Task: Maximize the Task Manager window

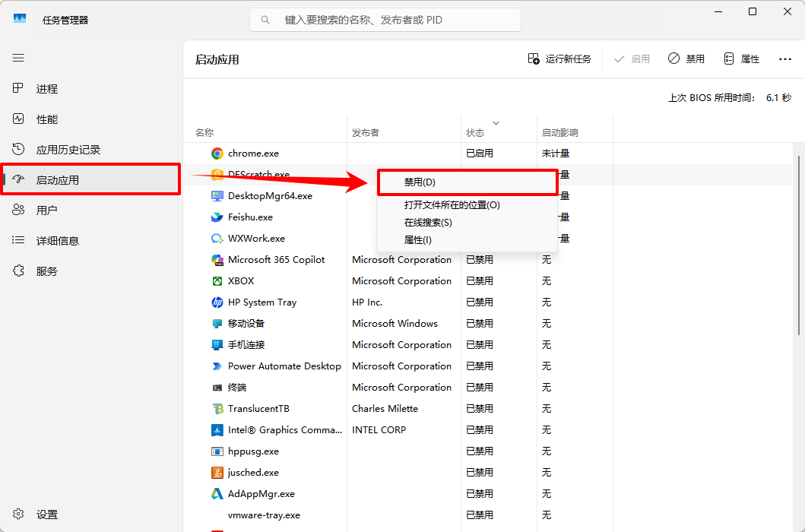Action: (752, 11)
